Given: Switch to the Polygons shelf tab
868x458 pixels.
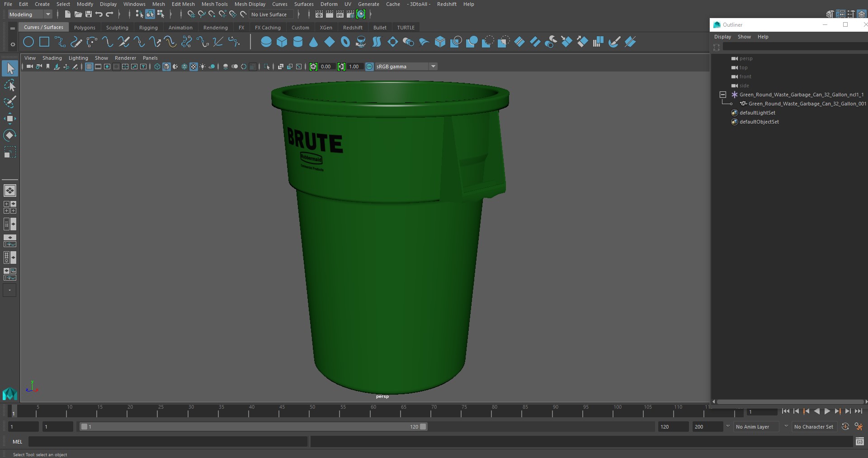Looking at the screenshot, I should (85, 28).
